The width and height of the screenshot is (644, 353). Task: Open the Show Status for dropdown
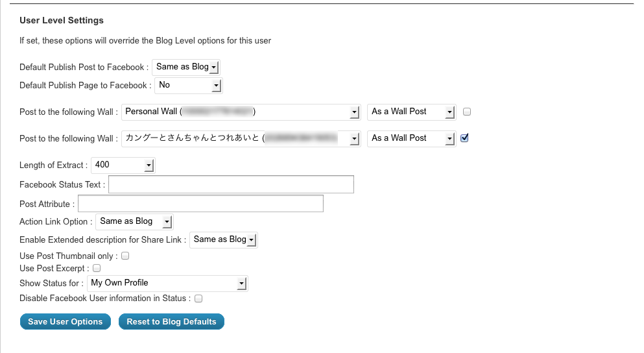[167, 283]
